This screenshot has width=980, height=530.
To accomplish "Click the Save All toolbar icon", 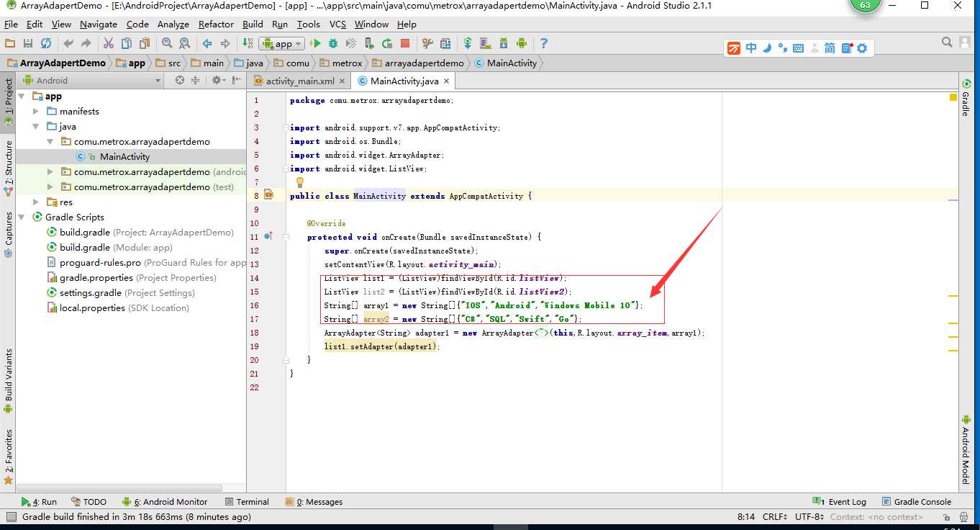I will point(28,43).
